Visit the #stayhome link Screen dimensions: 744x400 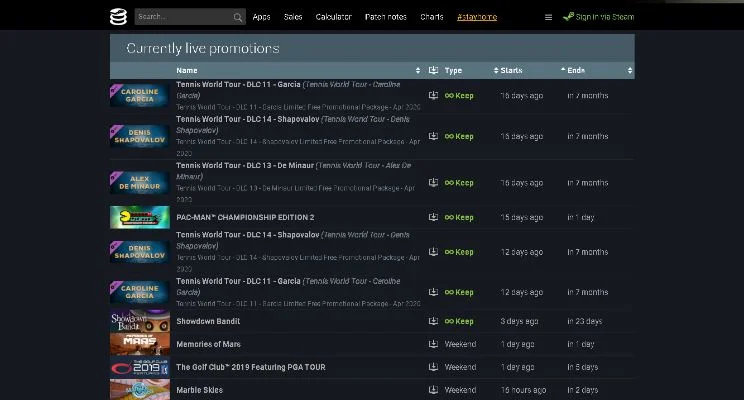point(477,17)
